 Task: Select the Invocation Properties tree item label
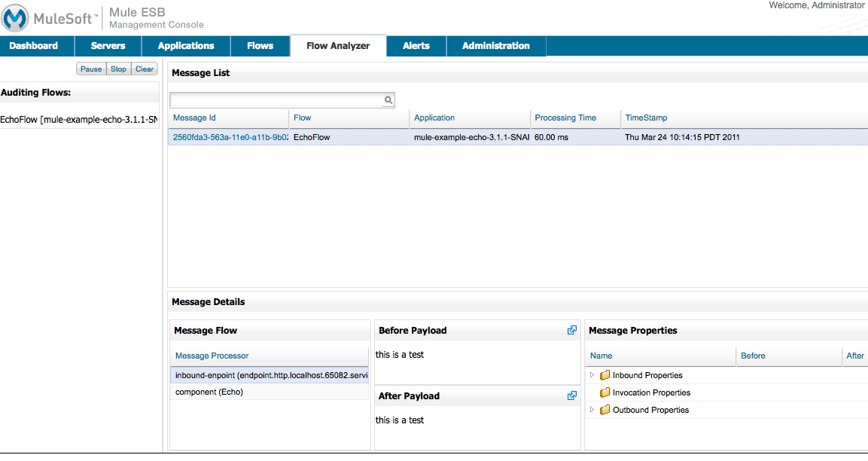[x=651, y=392]
